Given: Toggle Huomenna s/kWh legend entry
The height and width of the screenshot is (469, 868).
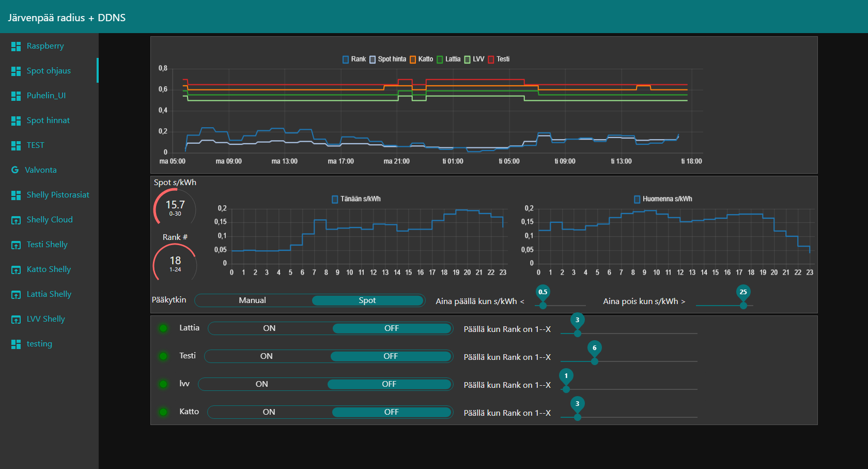Looking at the screenshot, I should 663,199.
